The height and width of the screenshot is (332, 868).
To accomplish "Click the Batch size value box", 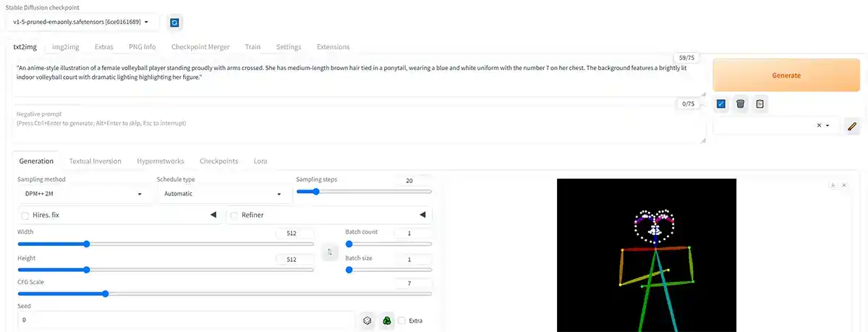I will (414, 259).
